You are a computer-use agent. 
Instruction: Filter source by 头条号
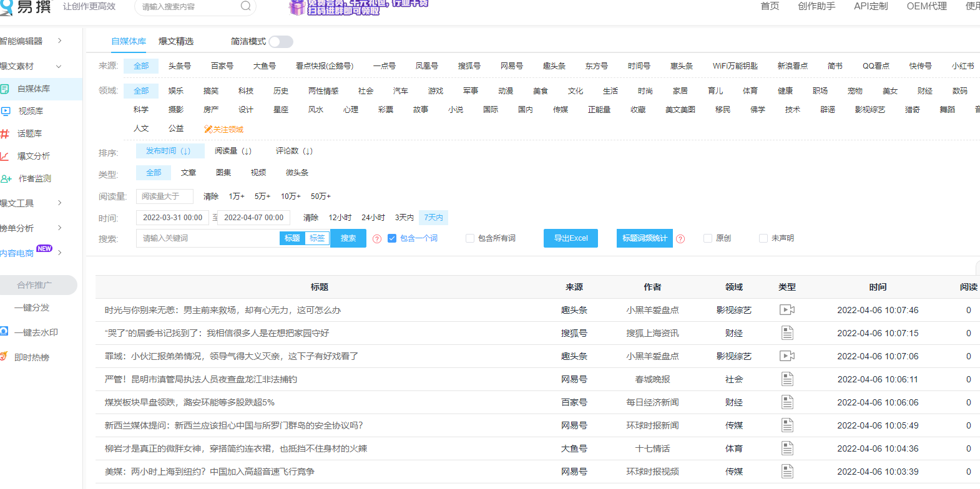(x=180, y=66)
